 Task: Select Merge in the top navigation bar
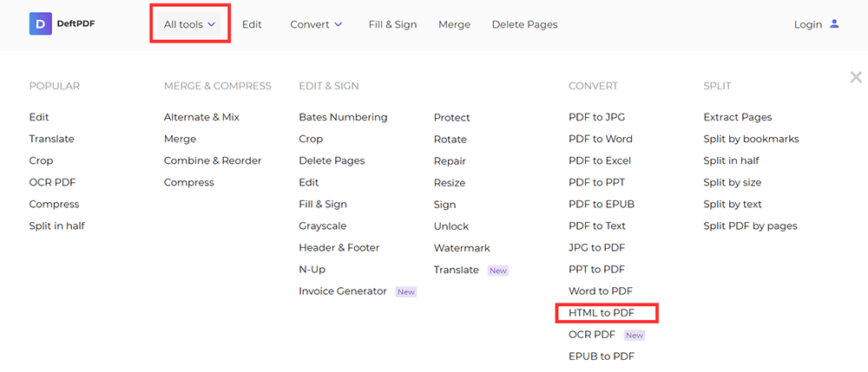454,24
